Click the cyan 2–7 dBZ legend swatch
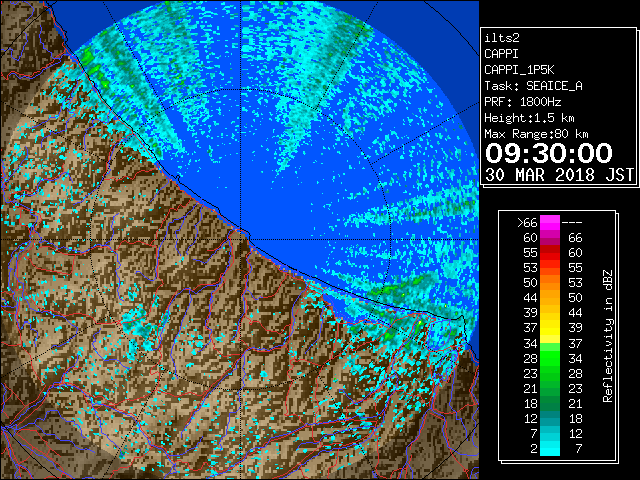Viewport: 640px width, 480px height. point(550,448)
